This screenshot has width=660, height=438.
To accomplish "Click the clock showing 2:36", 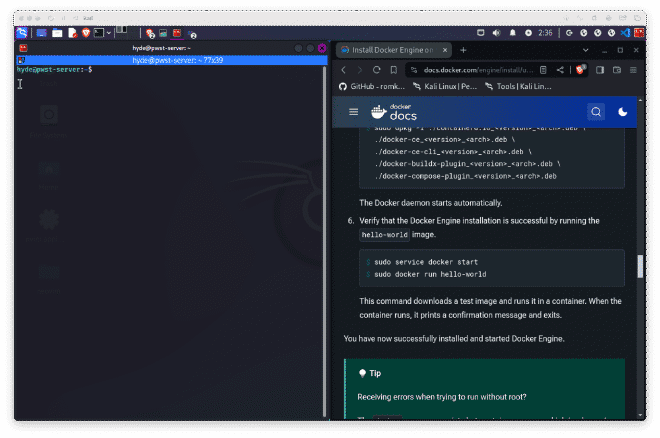I will click(545, 33).
